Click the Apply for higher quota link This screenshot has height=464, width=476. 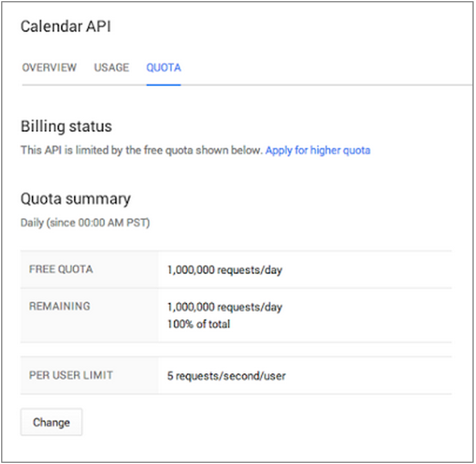coord(318,150)
